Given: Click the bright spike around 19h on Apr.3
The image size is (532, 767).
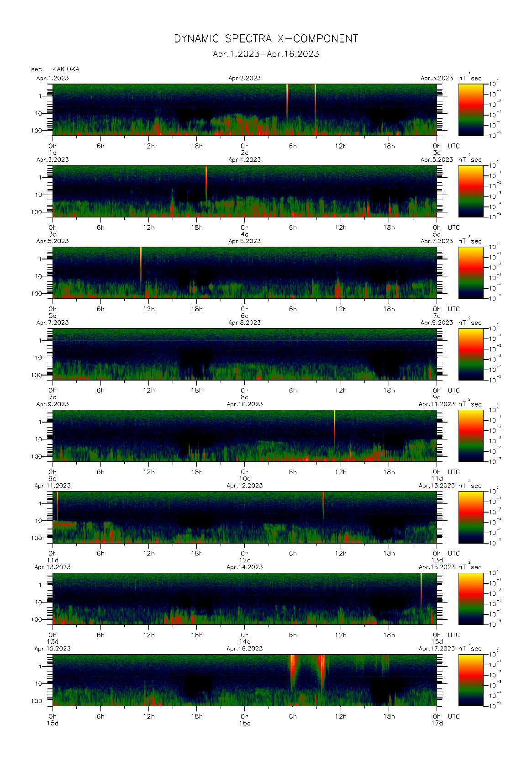Looking at the screenshot, I should tap(206, 182).
